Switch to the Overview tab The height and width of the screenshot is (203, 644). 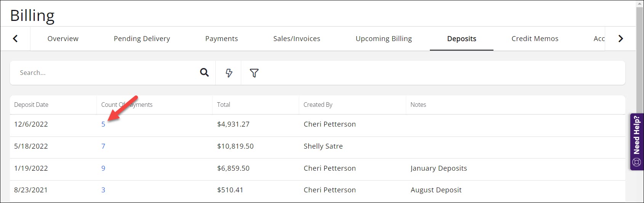tap(63, 38)
